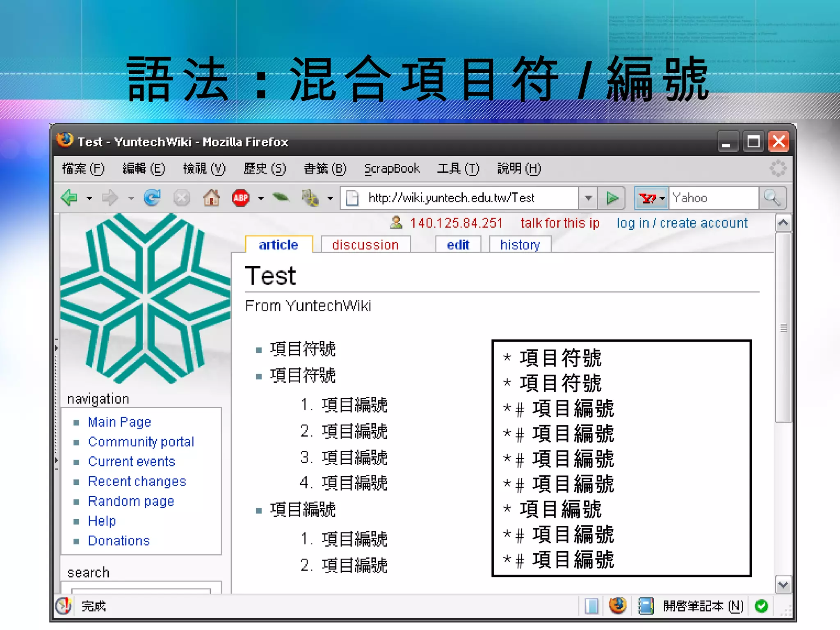The height and width of the screenshot is (630, 840).
Task: Click the wiki search input field
Action: (141, 591)
